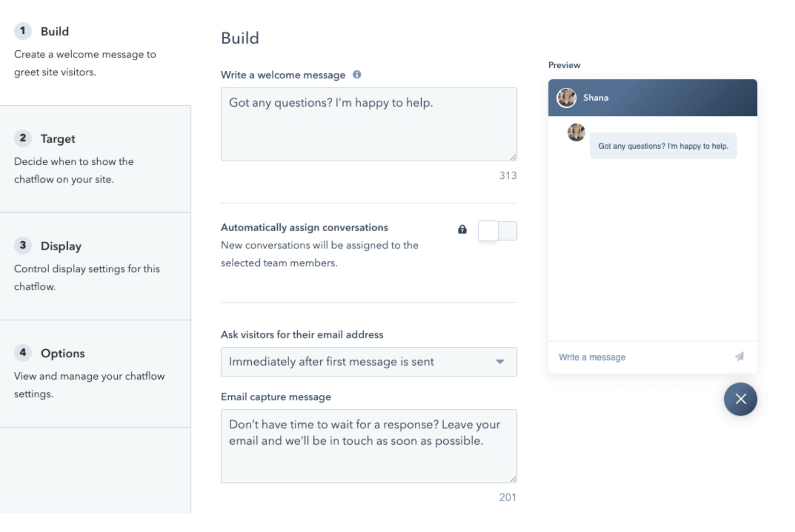Open the email address timing dropdown

(369, 362)
